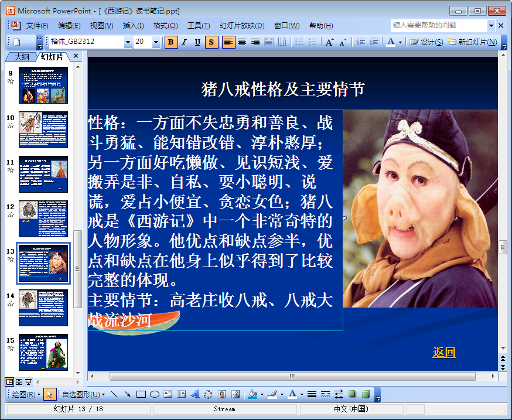Expand the drawing toolbar font color arrow
This screenshot has width=512, height=420.
(302, 395)
